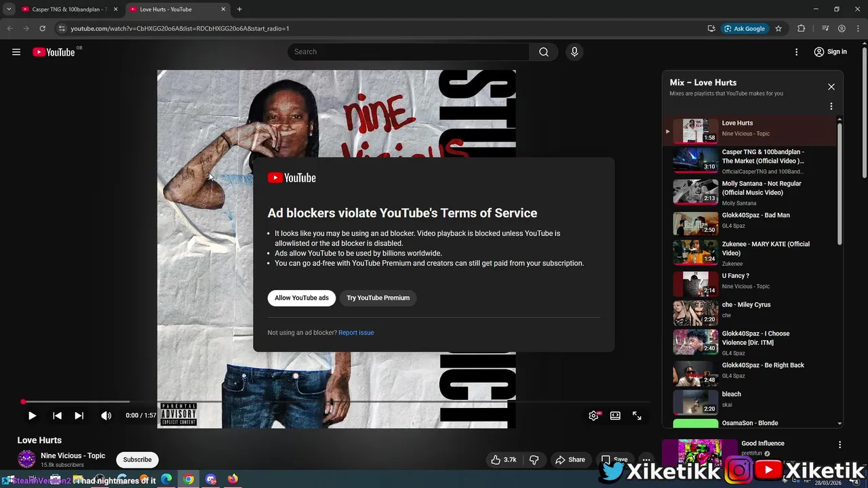Close the Casper TNG browser tab
868x488 pixels.
115,9
